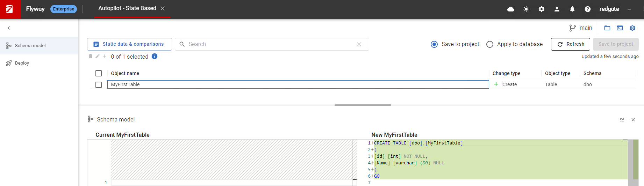Open project settings gear icon
The image size is (644, 186).
click(x=632, y=28)
